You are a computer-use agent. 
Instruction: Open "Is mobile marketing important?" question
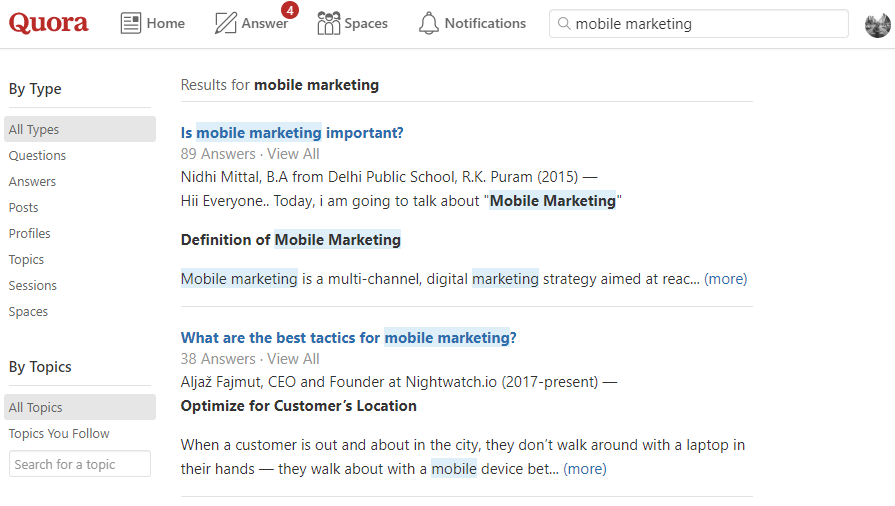[292, 133]
